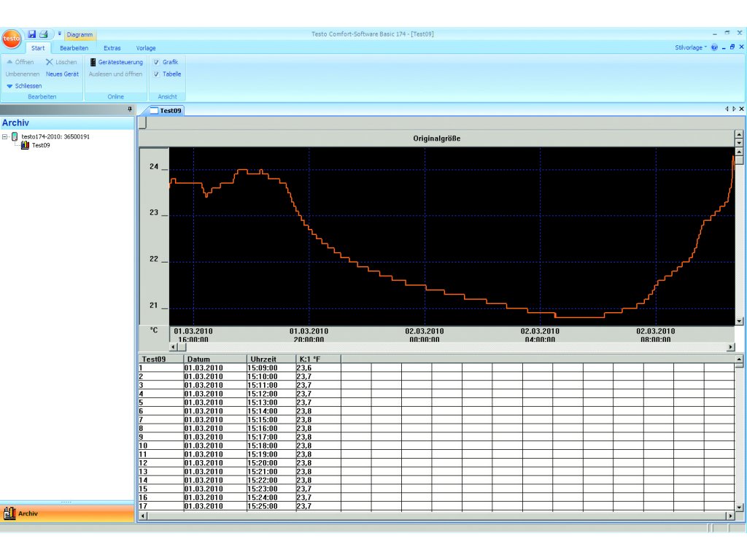This screenshot has height=560, width=747.
Task: Restore the inner document window
Action: tap(732, 47)
